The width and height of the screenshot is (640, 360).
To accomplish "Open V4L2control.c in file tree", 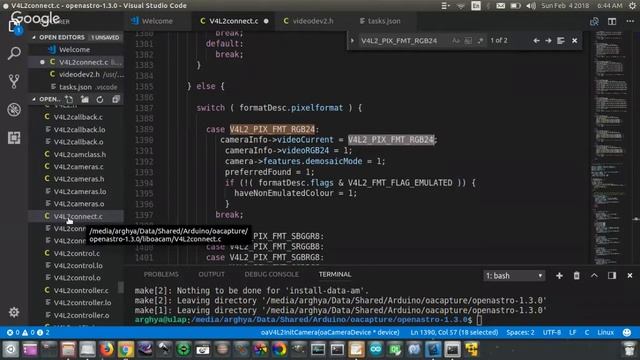I will (76, 253).
